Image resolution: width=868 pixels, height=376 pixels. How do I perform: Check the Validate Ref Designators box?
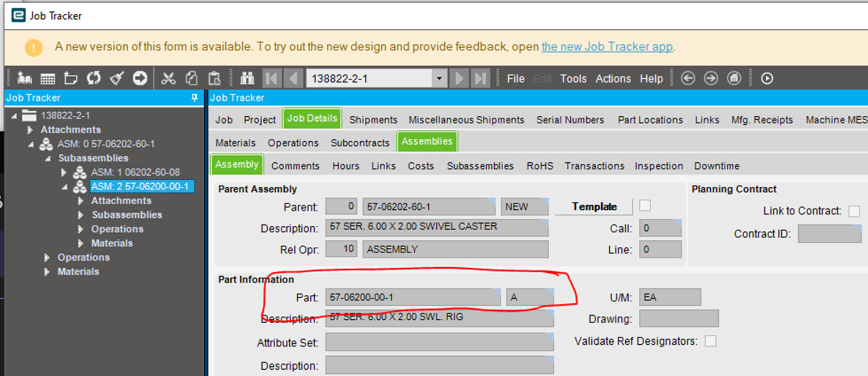click(x=711, y=340)
